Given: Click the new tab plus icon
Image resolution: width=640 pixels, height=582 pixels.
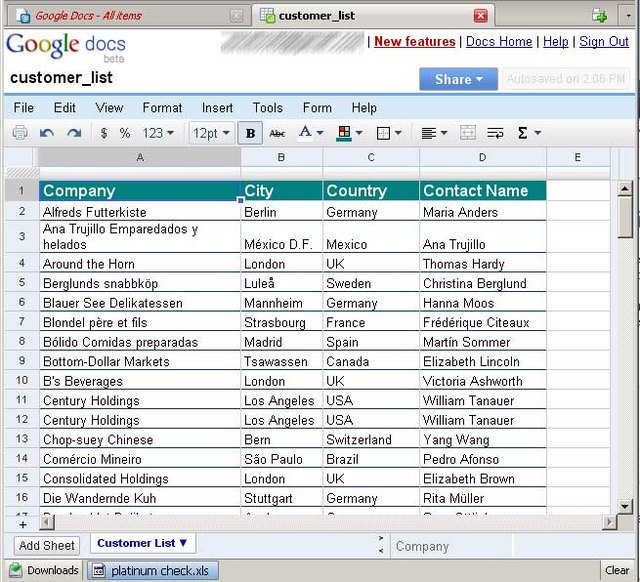Looking at the screenshot, I should 600,16.
